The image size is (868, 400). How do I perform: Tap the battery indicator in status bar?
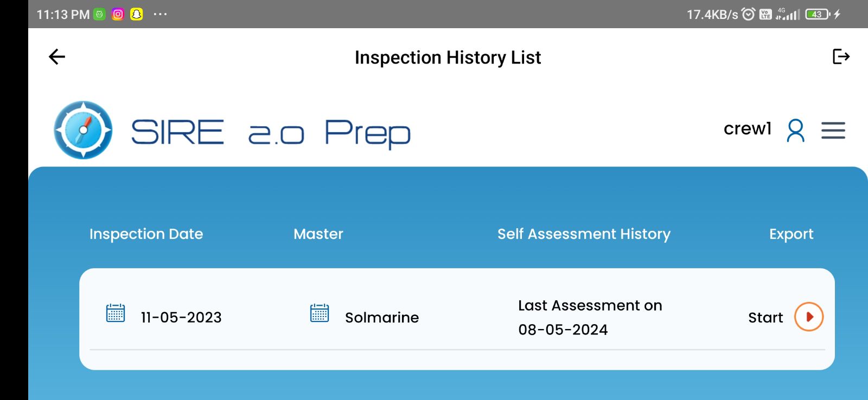[x=818, y=15]
